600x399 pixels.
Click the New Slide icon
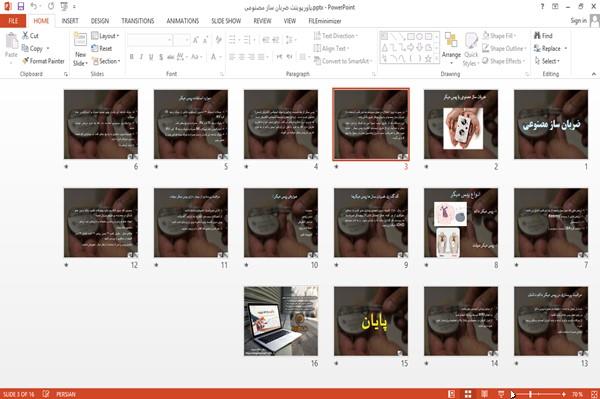[x=80, y=40]
